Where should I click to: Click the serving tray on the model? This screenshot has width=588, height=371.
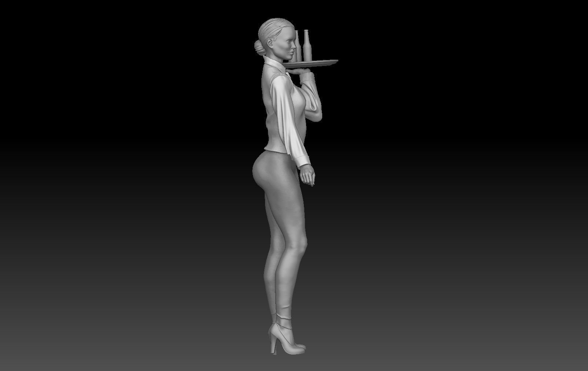[x=310, y=63]
